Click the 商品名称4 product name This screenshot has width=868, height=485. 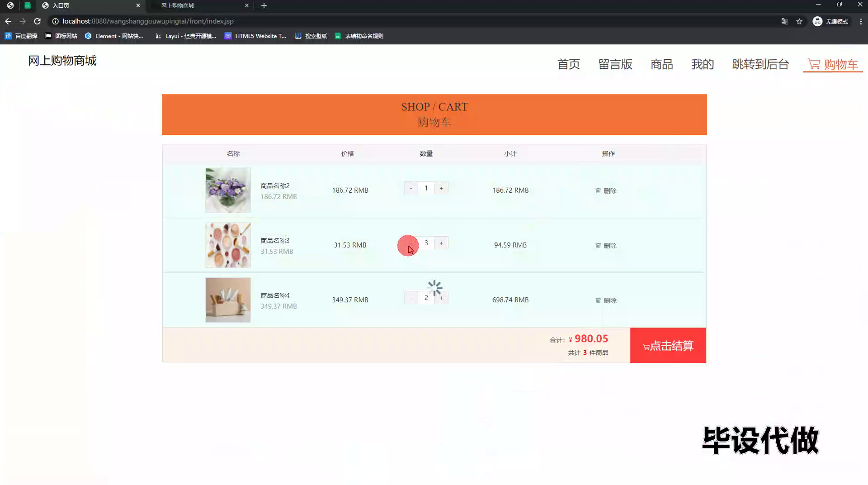(275, 295)
